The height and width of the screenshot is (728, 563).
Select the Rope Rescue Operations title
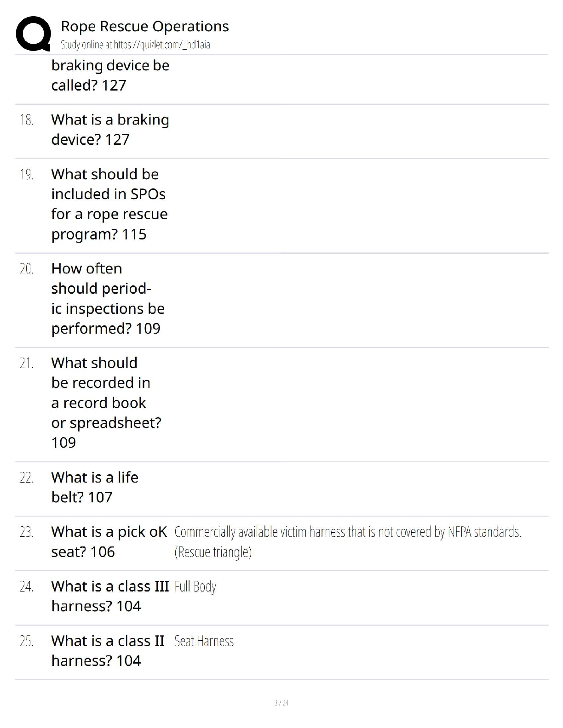[x=145, y=26]
